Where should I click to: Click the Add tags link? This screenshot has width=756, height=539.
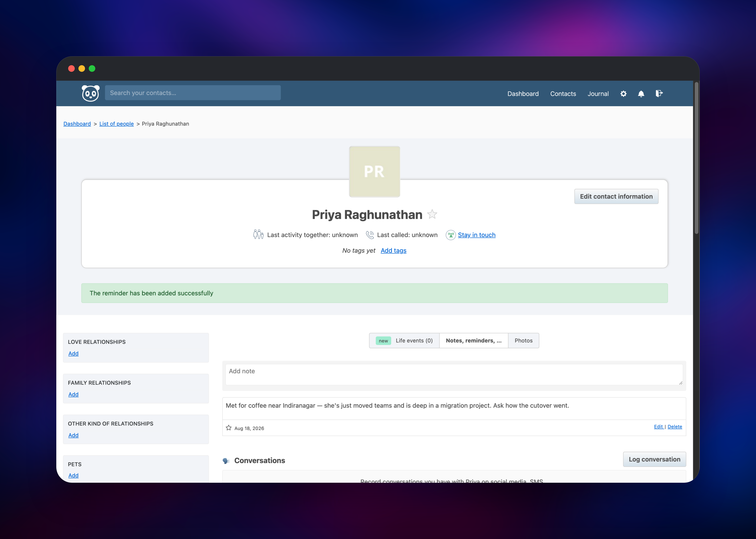pos(393,251)
